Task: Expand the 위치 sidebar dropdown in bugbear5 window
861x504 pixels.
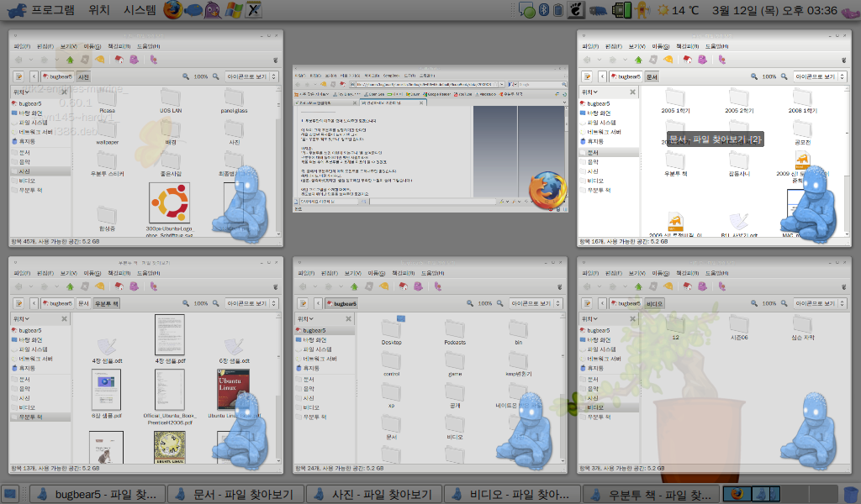Action: pyautogui.click(x=305, y=319)
